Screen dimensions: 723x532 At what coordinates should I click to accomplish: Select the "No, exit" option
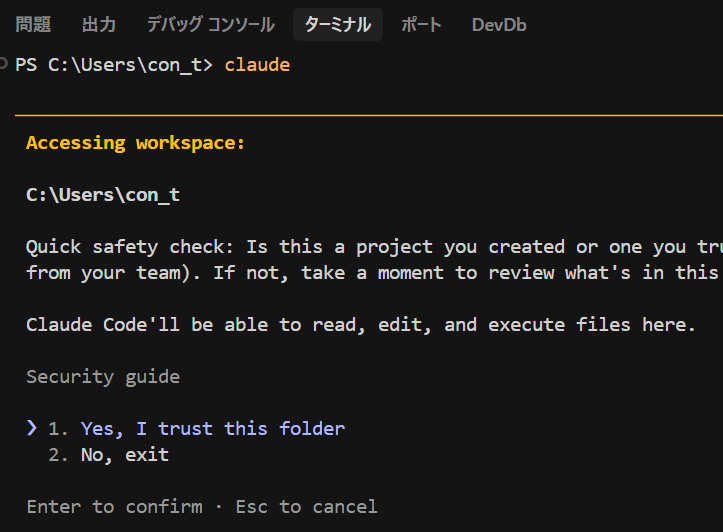124,454
